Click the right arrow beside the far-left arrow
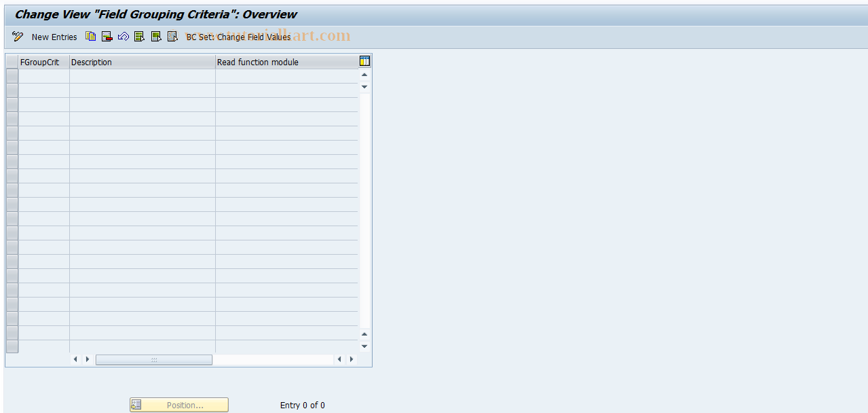 pos(88,359)
